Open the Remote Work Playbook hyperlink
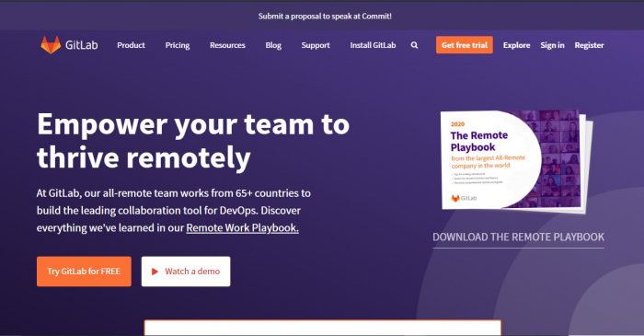This screenshot has height=336, width=644. pos(242,228)
